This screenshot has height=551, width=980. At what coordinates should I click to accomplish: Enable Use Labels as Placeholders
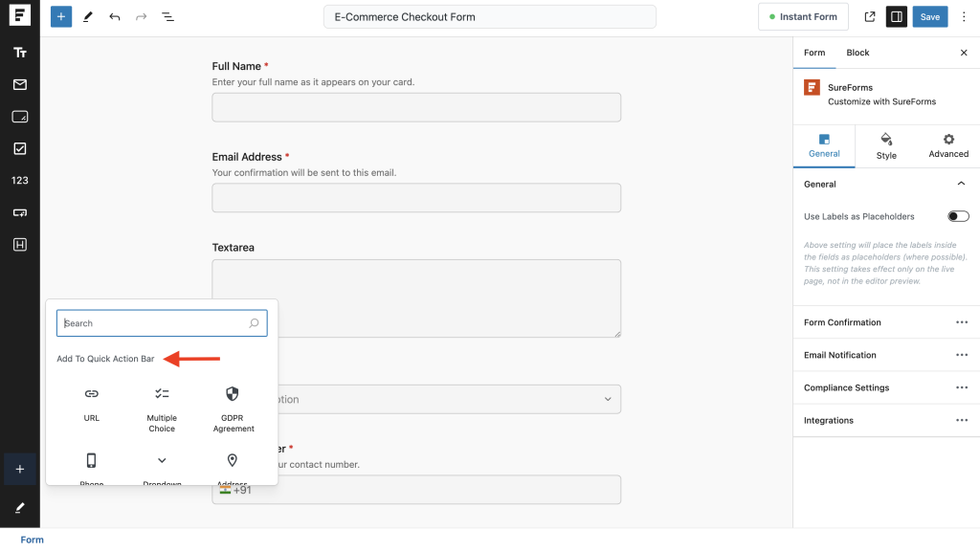tap(958, 216)
